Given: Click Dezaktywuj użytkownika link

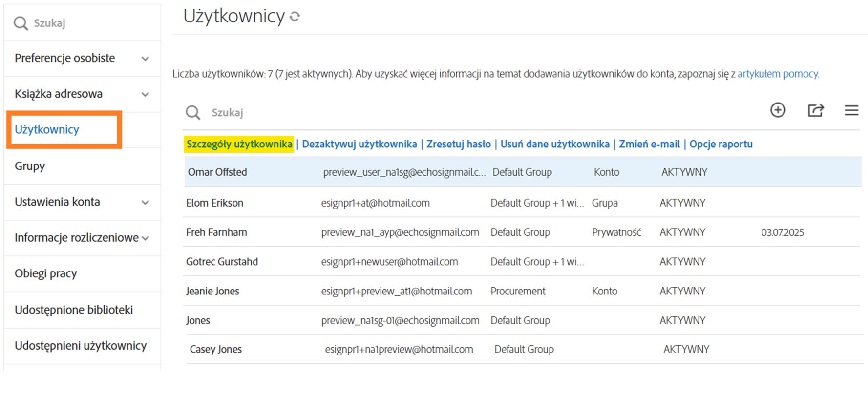Looking at the screenshot, I should (x=360, y=144).
